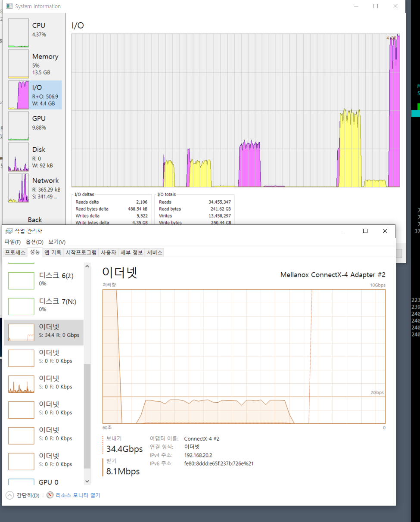The image size is (420, 522).
Task: Click the Write bytes total 250.44 GB
Action: (220, 223)
